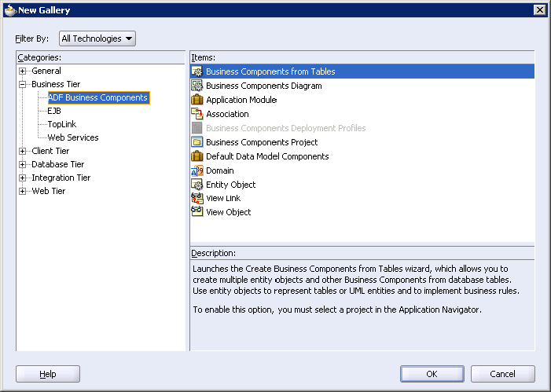The height and width of the screenshot is (392, 551).
Task: Click the New Gallery title bar icon
Action: 10,10
